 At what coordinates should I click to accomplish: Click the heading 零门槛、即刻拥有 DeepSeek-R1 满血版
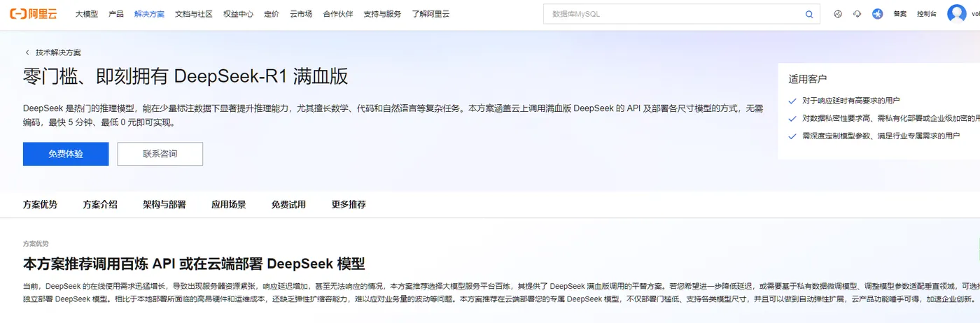click(185, 77)
